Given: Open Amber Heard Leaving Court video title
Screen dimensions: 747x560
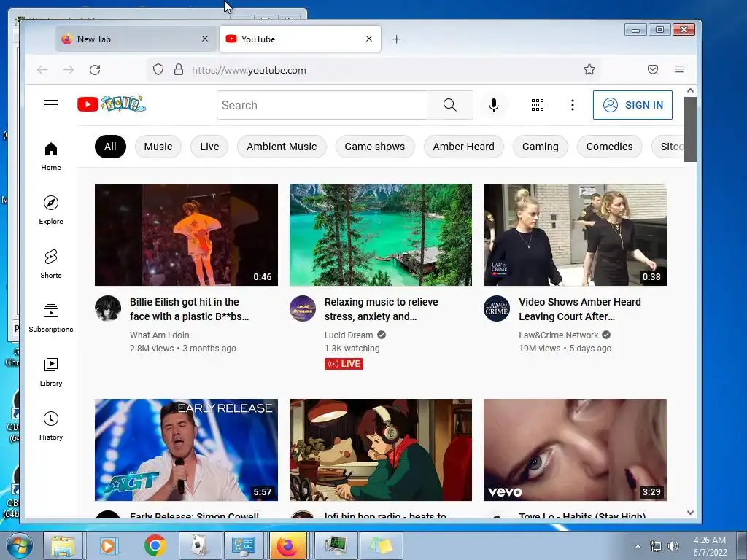Looking at the screenshot, I should pyautogui.click(x=579, y=309).
